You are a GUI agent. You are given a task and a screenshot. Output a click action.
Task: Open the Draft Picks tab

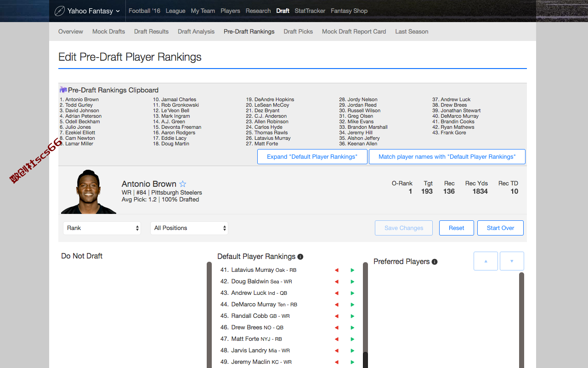(298, 31)
